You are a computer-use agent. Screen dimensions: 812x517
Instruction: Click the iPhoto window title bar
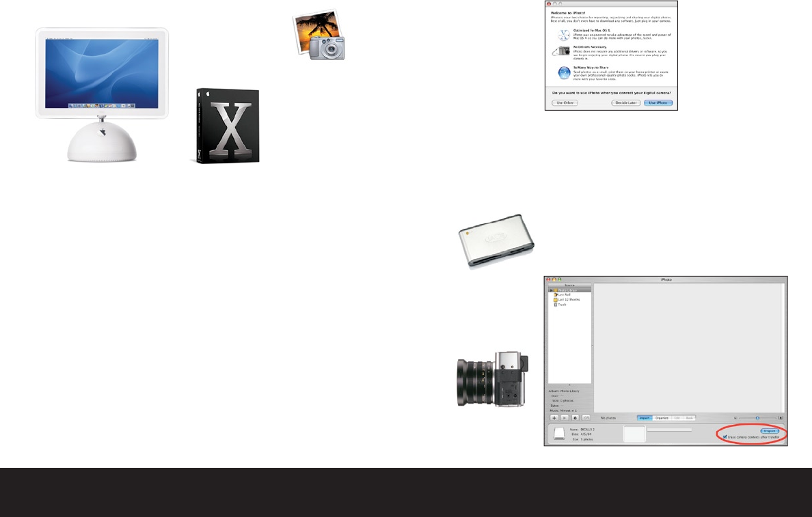click(666, 279)
